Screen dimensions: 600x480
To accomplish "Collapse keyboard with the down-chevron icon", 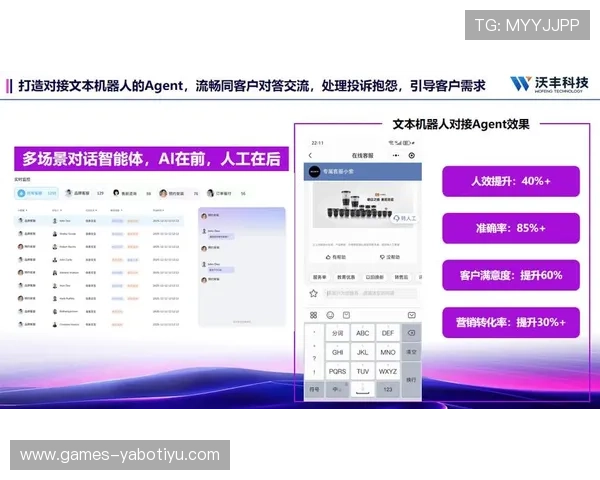I will (x=412, y=315).
